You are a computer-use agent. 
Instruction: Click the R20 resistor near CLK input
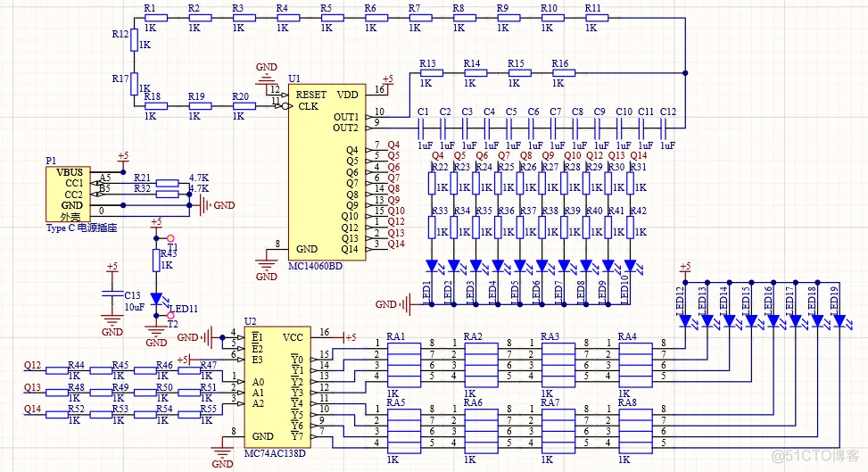pos(244,106)
